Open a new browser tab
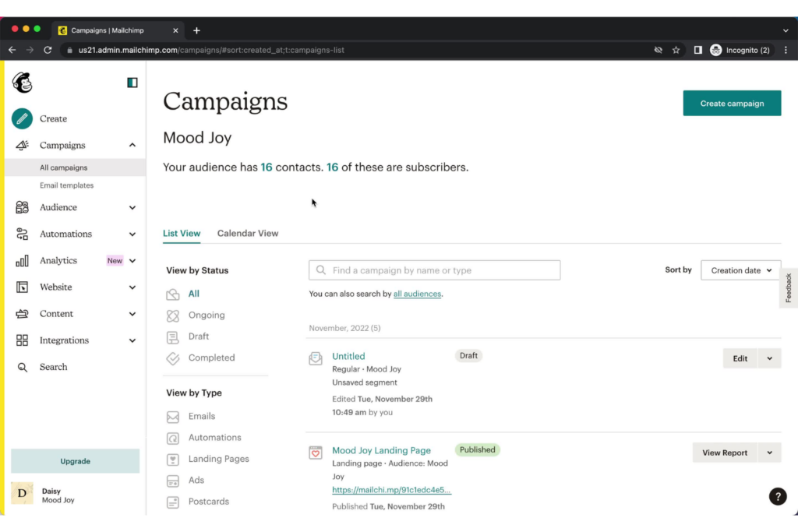The height and width of the screenshot is (532, 798). (x=196, y=30)
